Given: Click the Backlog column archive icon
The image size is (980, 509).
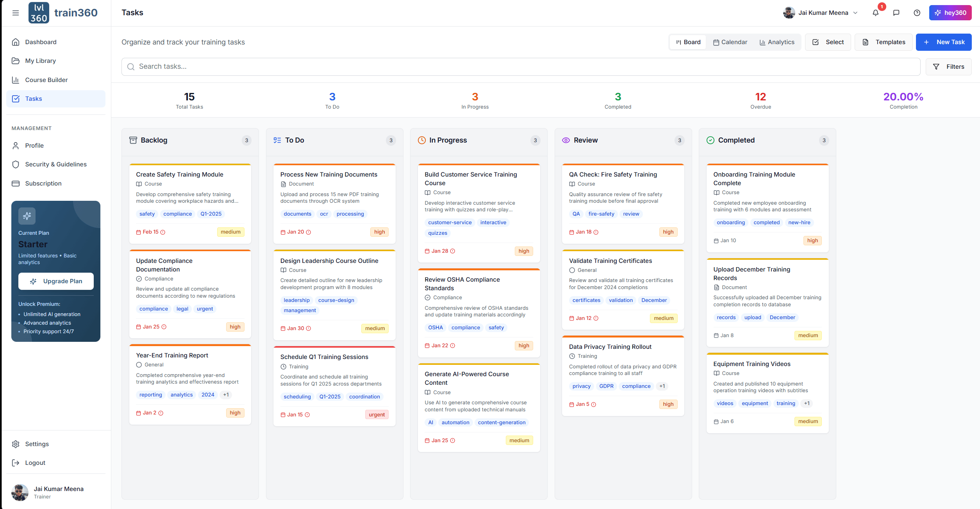Looking at the screenshot, I should click(133, 140).
